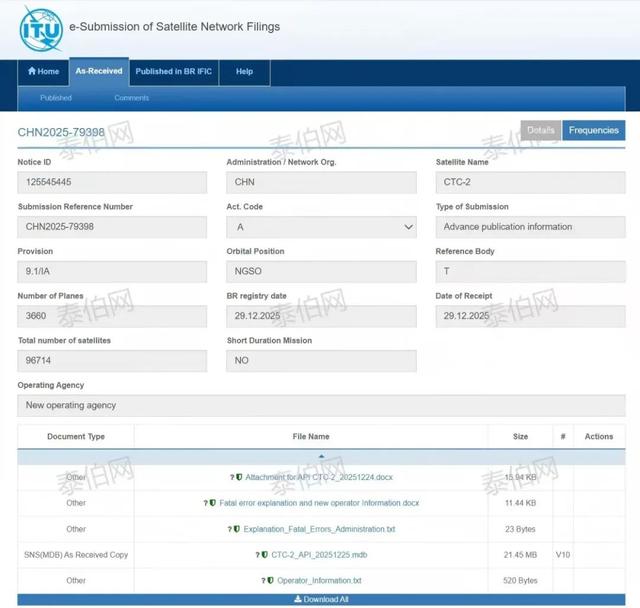Click shield icon beside Operator_Information.txt
The image size is (640, 608).
tap(270, 581)
